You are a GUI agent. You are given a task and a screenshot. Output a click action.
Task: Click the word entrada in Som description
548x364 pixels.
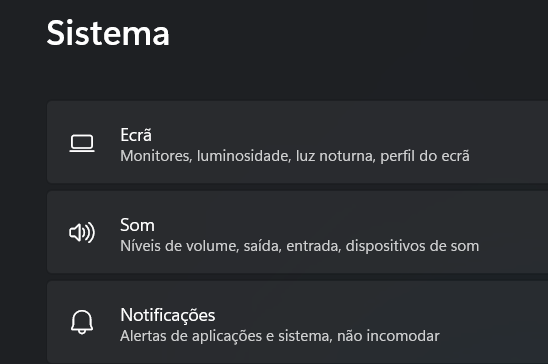coord(313,246)
